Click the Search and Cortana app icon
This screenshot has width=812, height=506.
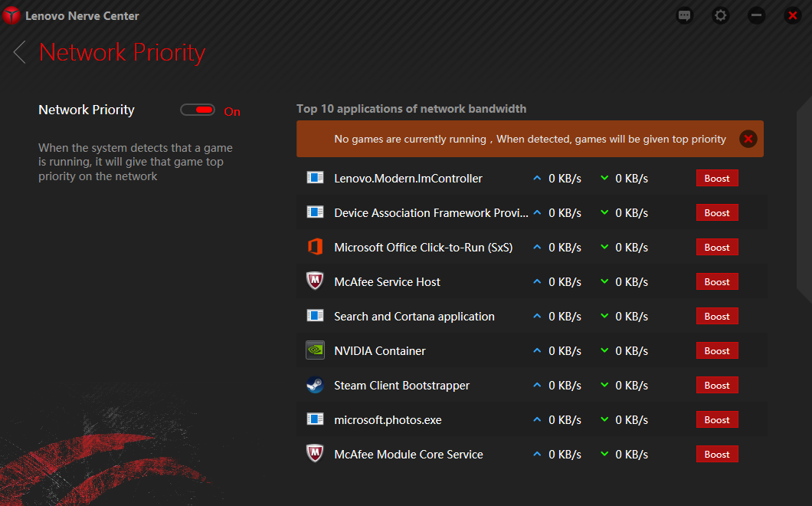(315, 316)
